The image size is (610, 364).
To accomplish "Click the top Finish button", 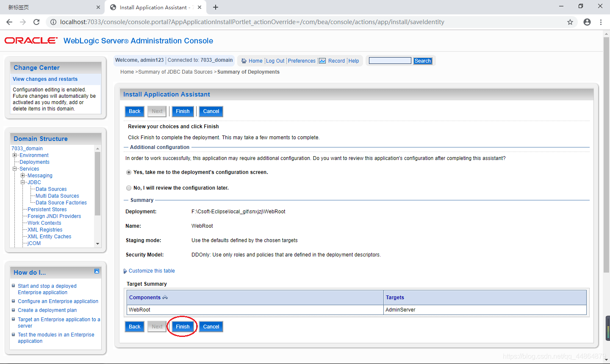I will click(183, 111).
